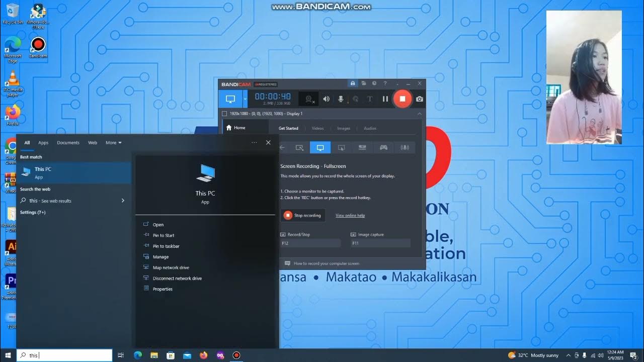644x362 pixels.
Task: Show the Settings (7+) results
Action: (x=33, y=212)
